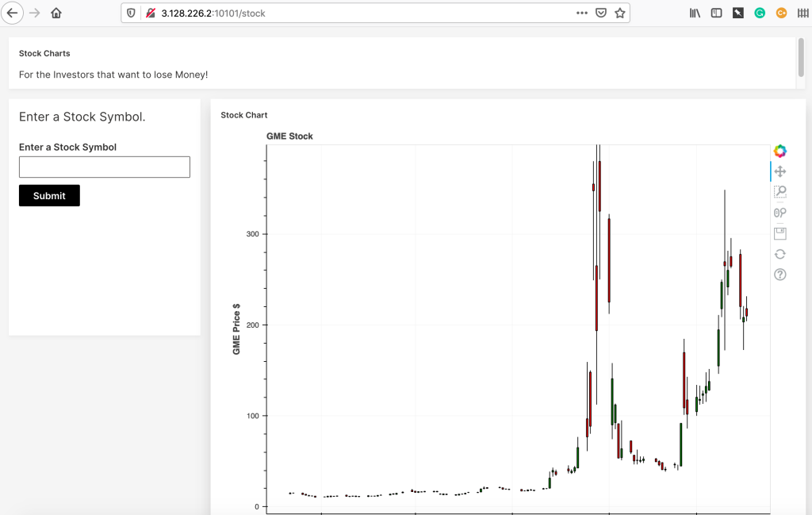The width and height of the screenshot is (812, 515).
Task: Open the browser home page
Action: [56, 13]
